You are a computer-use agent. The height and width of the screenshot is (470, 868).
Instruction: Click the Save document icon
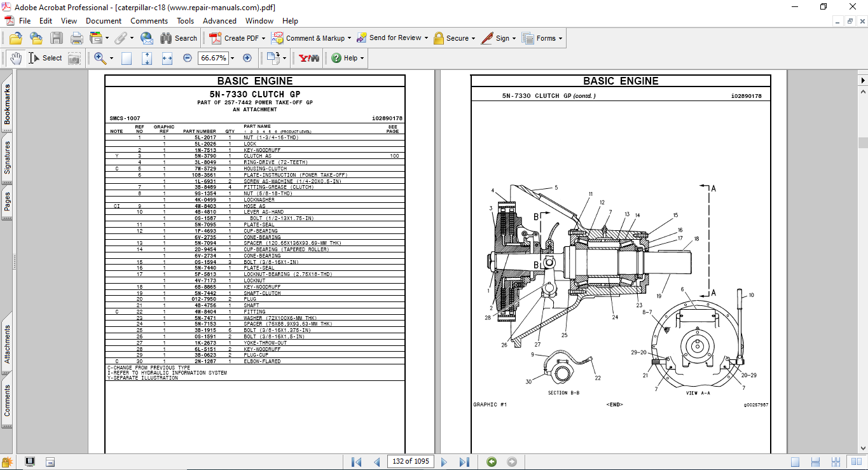tap(57, 38)
